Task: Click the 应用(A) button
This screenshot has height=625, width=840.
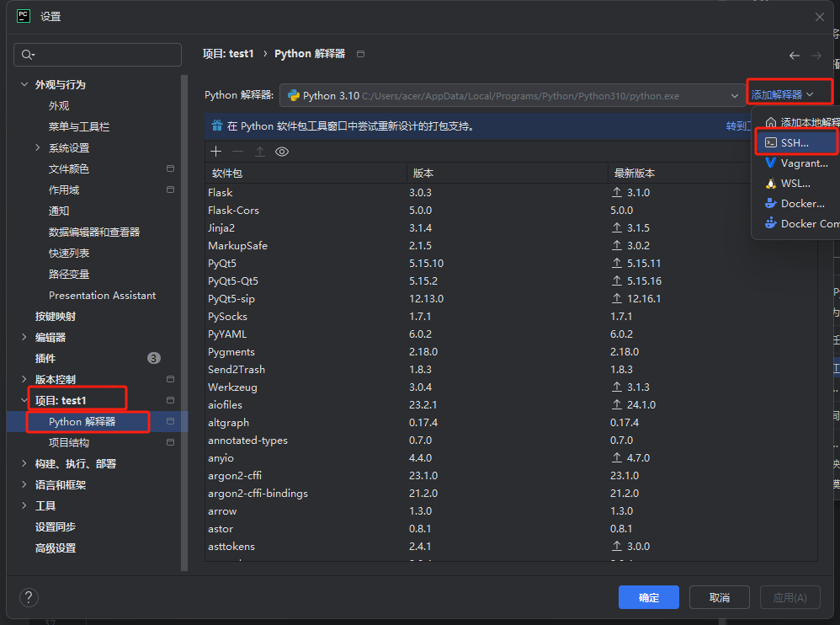Action: tap(790, 597)
